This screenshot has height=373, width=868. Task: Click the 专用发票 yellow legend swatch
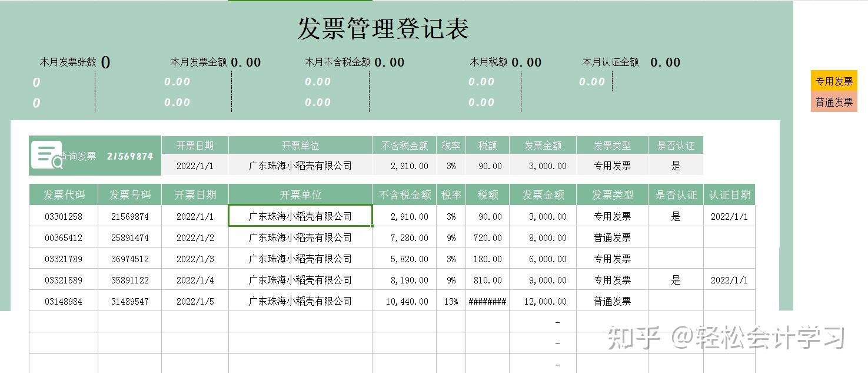click(834, 81)
